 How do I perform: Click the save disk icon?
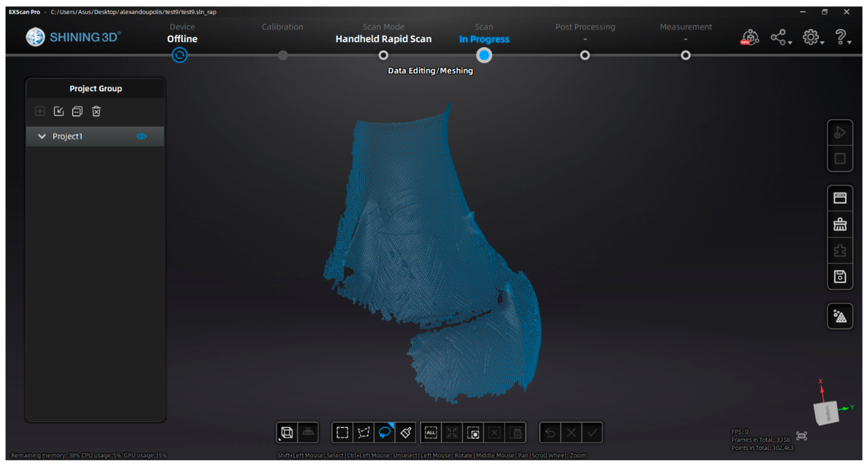click(839, 277)
